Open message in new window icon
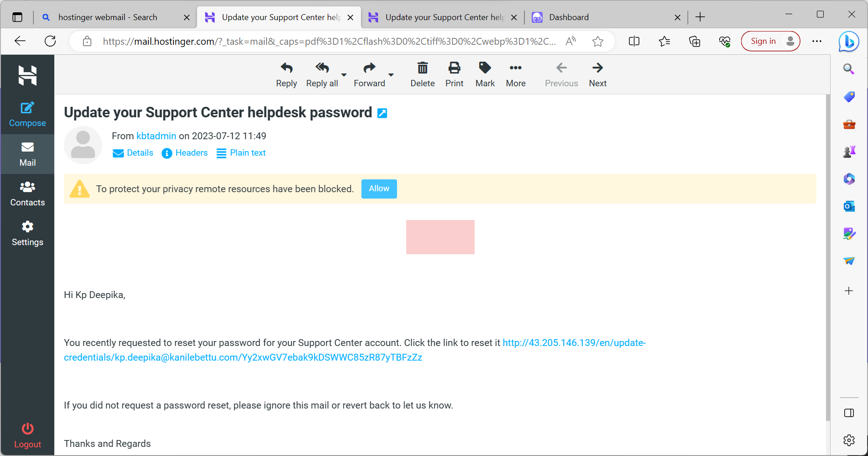 pos(382,113)
